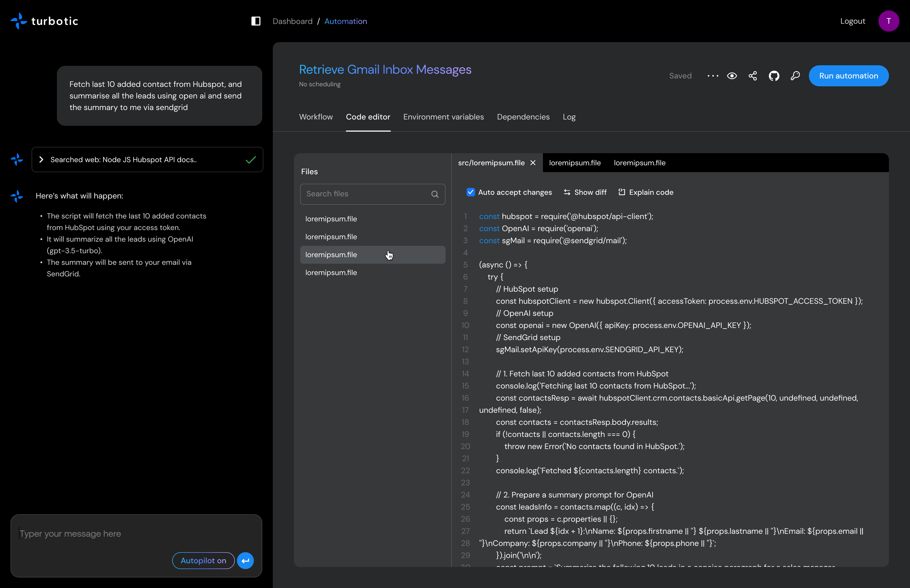Navigate to Dashboard via breadcrumb link
This screenshot has height=588, width=910.
pyautogui.click(x=292, y=21)
